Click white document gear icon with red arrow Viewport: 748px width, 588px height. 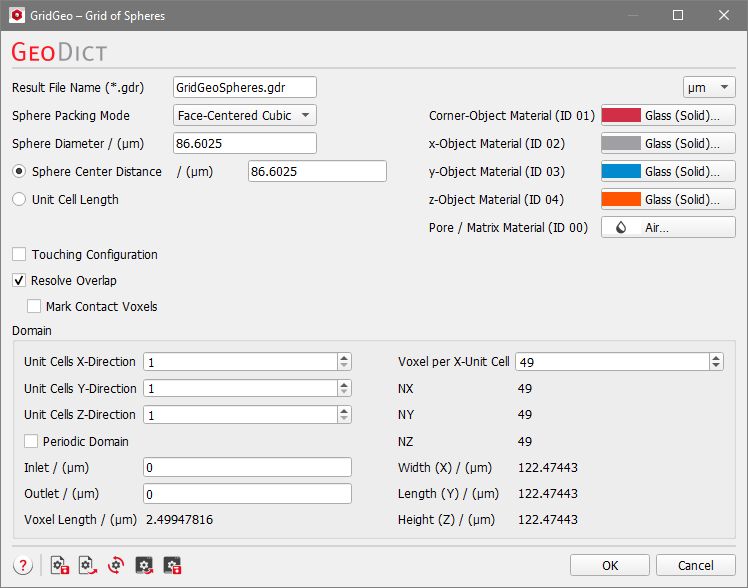coord(87,565)
